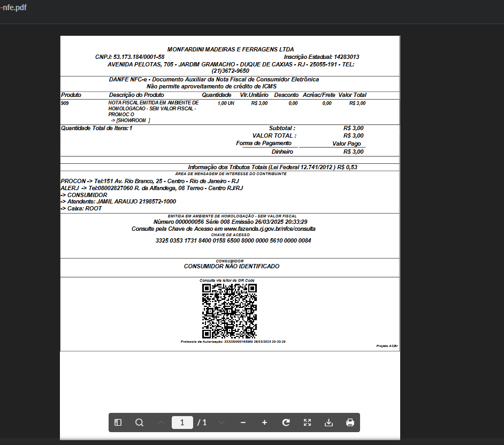Viewport: 504px width, 445px height.
Task: Zoom in with the plus button
Action: click(264, 423)
